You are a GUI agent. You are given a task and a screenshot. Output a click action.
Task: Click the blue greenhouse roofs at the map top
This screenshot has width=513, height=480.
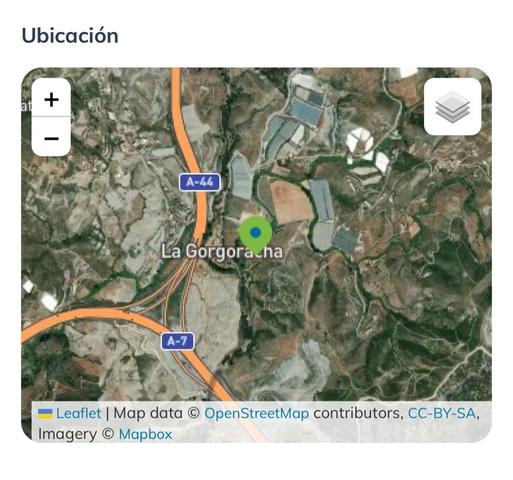tap(306, 106)
